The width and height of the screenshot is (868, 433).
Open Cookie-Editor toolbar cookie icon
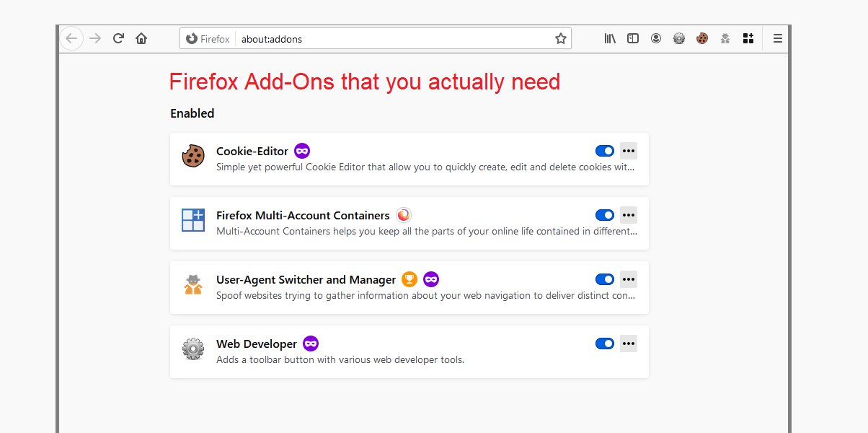[x=702, y=39]
